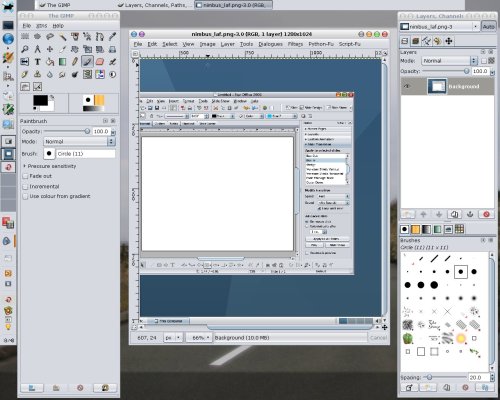Select the Blur/Sharpen droplet tool

pyautogui.click(x=50, y=74)
